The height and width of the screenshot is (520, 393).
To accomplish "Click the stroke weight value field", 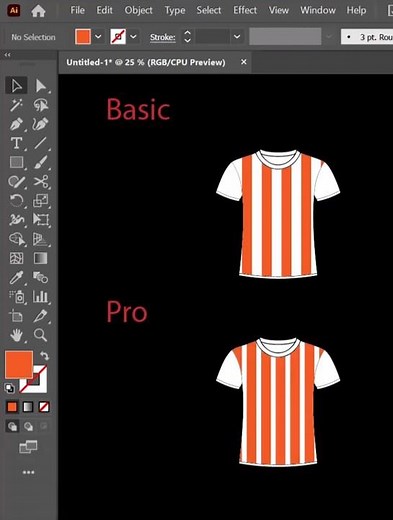I will [x=213, y=36].
